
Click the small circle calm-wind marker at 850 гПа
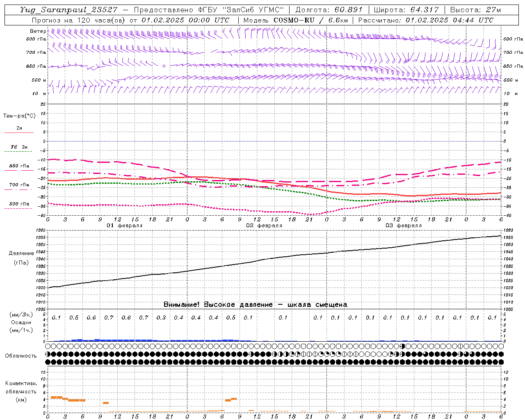tap(164, 66)
